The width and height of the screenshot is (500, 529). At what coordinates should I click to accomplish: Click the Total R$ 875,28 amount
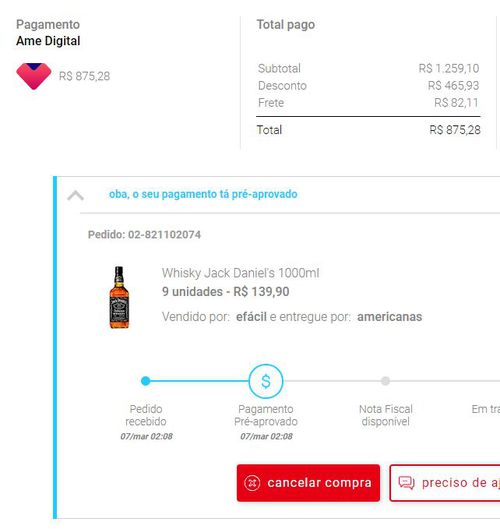[455, 130]
